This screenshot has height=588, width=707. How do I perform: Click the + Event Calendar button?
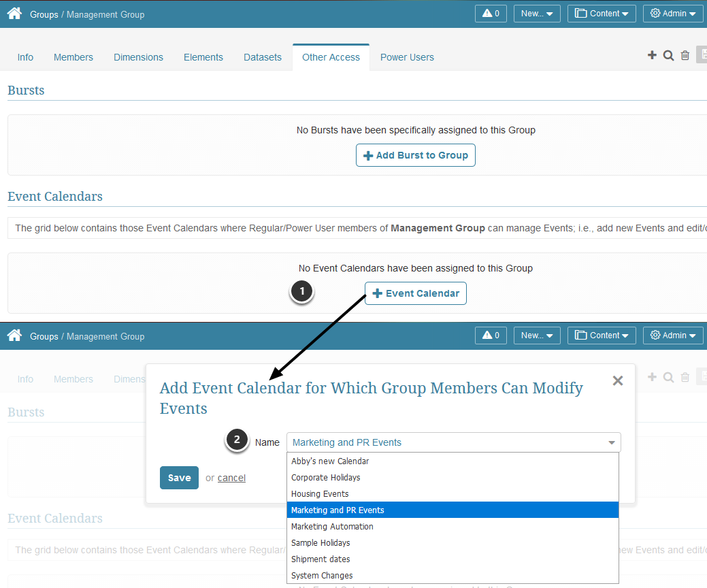click(x=416, y=293)
